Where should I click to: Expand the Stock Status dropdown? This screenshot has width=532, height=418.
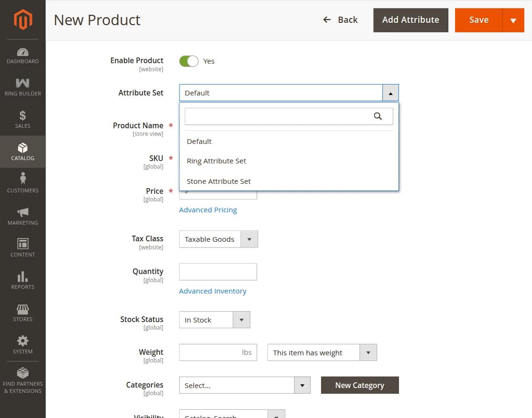pos(241,320)
